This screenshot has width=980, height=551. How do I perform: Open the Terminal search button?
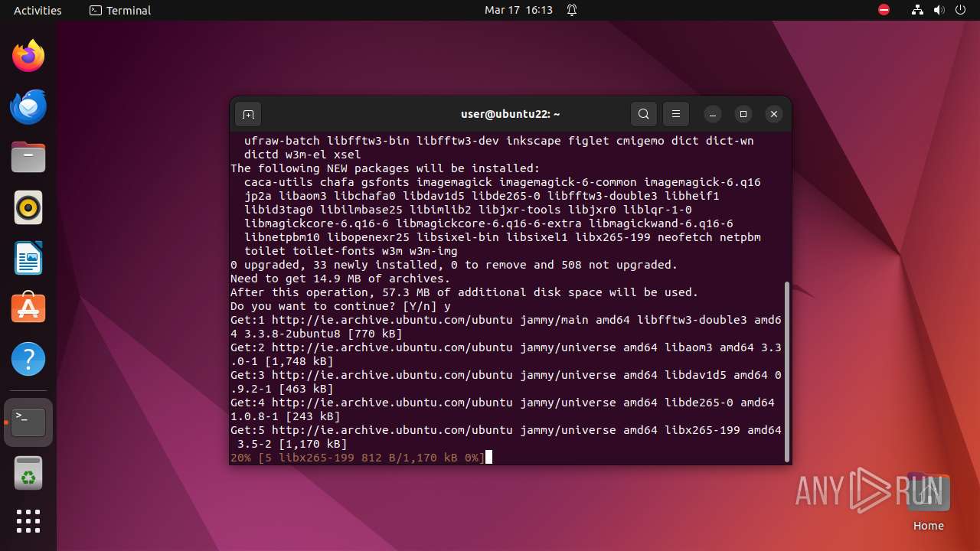tap(644, 114)
